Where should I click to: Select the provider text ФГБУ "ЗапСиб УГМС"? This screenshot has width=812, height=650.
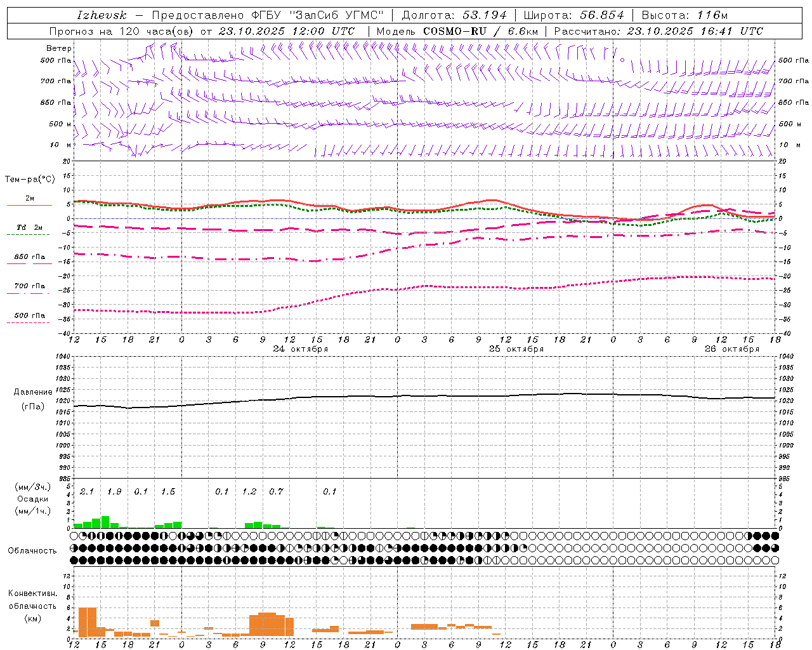[318, 15]
